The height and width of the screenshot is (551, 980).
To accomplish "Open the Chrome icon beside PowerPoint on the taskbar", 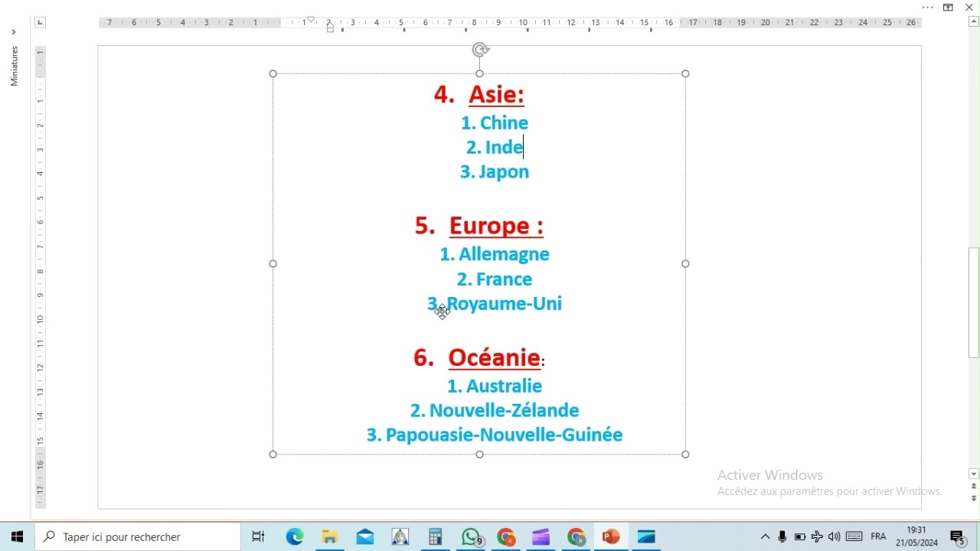I will pyautogui.click(x=577, y=537).
